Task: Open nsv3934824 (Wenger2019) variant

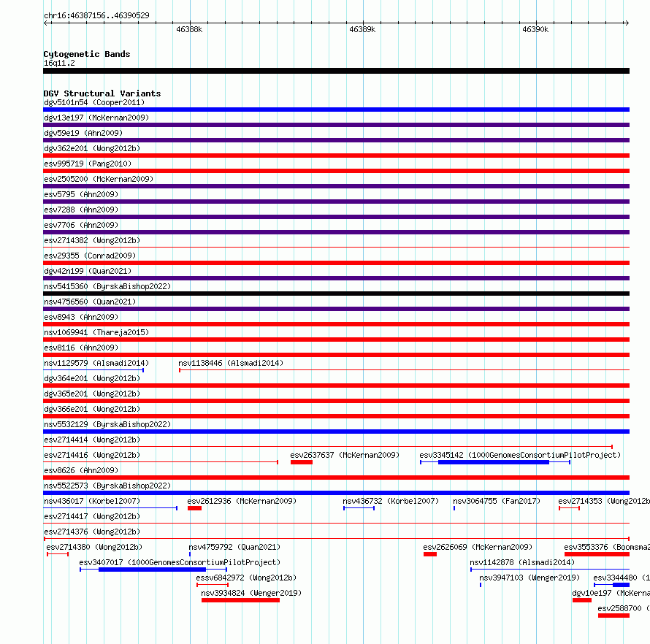Action: coord(251,593)
